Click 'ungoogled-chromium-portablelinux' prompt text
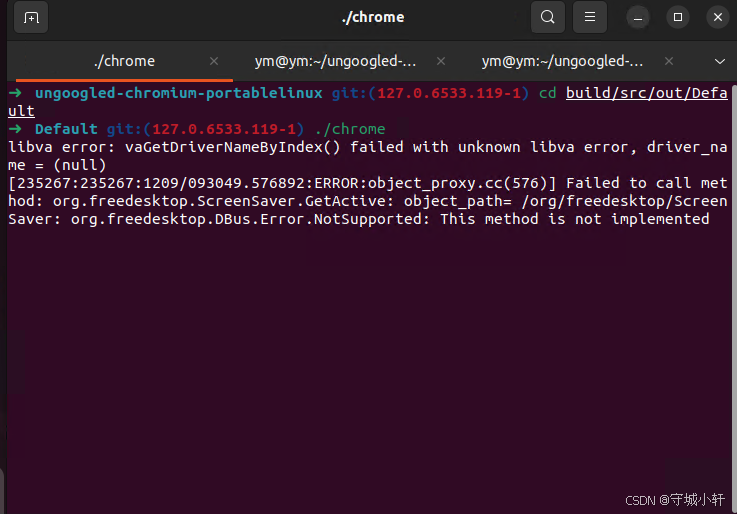This screenshot has height=514, width=737. tap(179, 93)
